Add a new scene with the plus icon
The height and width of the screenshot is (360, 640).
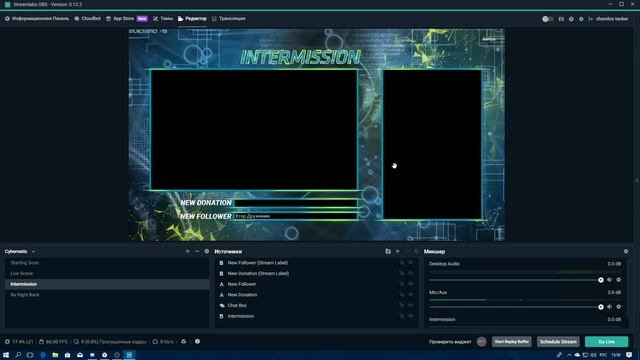click(x=188, y=251)
